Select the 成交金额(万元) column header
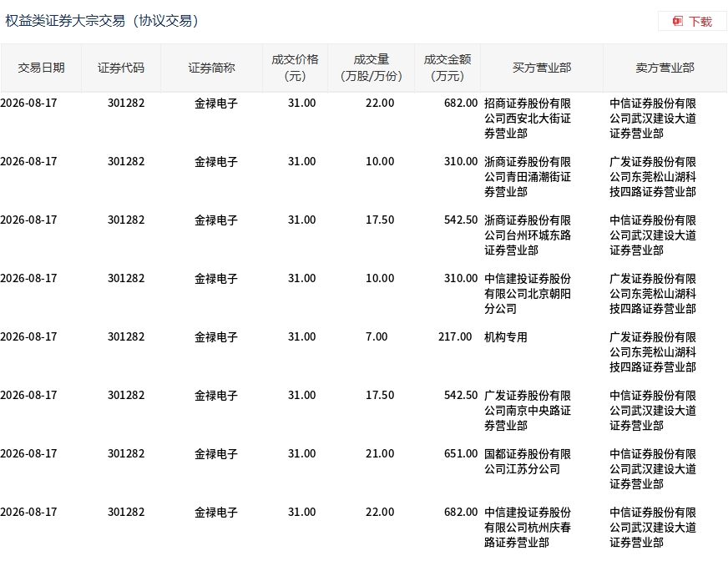This screenshot has width=728, height=561. 447,68
